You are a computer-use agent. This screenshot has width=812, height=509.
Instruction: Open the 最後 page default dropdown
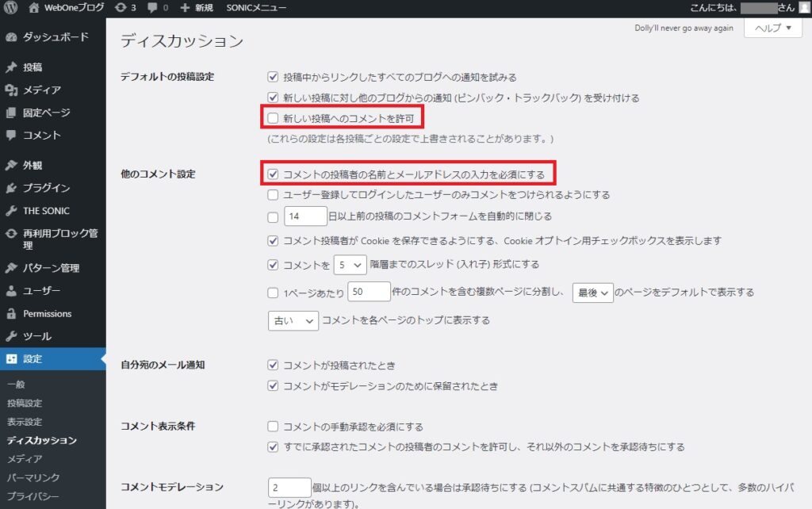pyautogui.click(x=592, y=293)
